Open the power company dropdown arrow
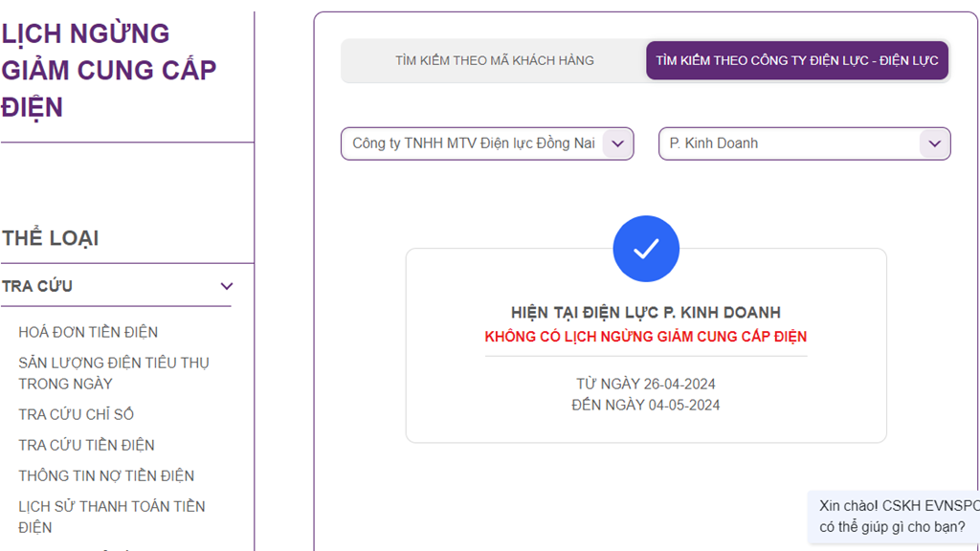980x551 pixels. [618, 143]
